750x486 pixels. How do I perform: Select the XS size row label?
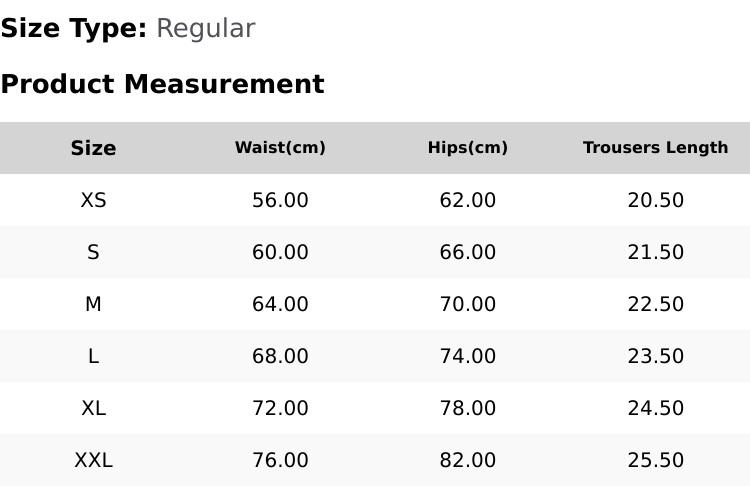(93, 200)
